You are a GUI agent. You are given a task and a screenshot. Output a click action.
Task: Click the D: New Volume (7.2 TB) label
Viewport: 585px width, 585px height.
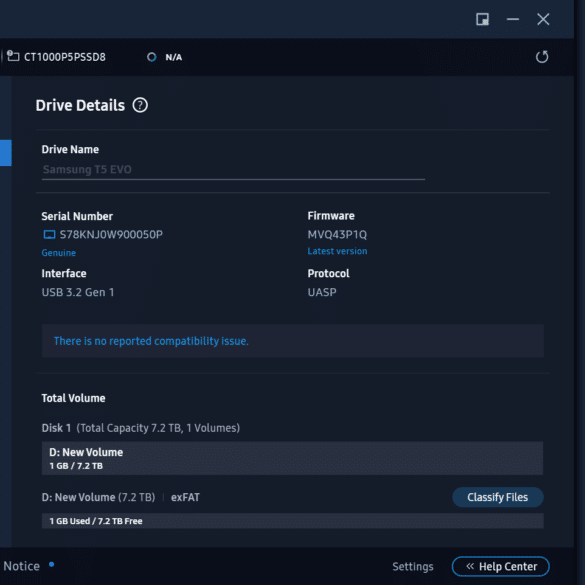pos(98,497)
